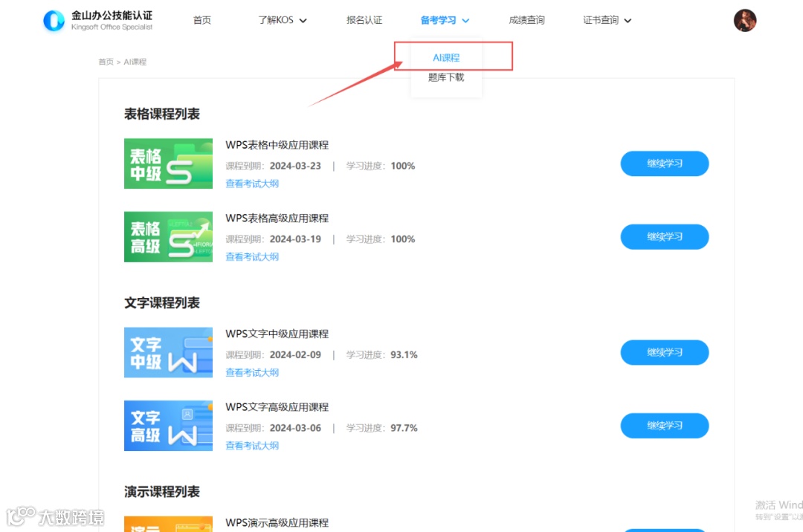View exam outline for WPS表格高级应用课程
Image resolution: width=803 pixels, height=532 pixels.
click(x=252, y=257)
